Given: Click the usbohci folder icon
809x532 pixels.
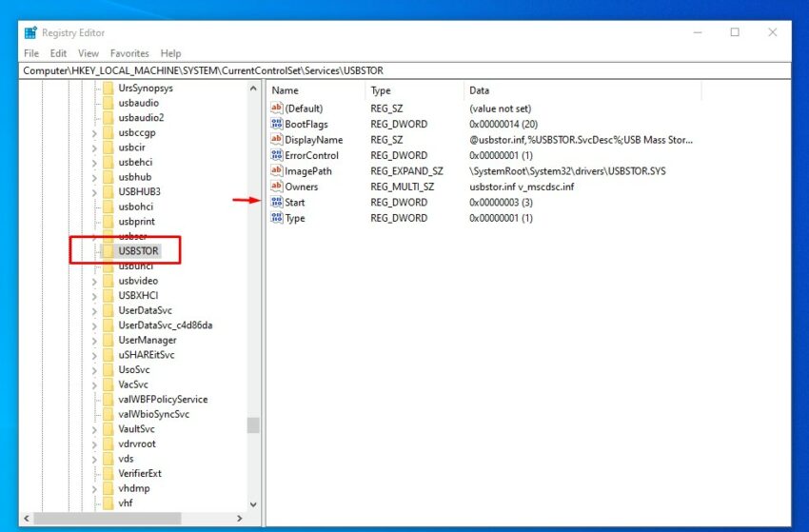Looking at the screenshot, I should 108,207.
